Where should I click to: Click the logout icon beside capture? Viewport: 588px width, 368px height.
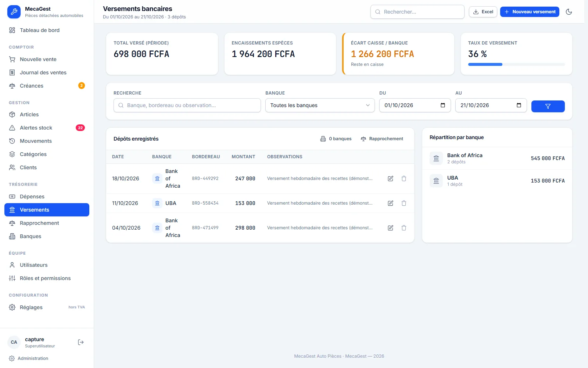81,342
